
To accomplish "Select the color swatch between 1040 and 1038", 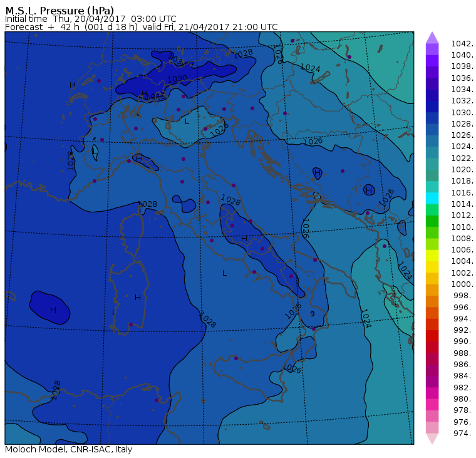I will tap(432, 61).
